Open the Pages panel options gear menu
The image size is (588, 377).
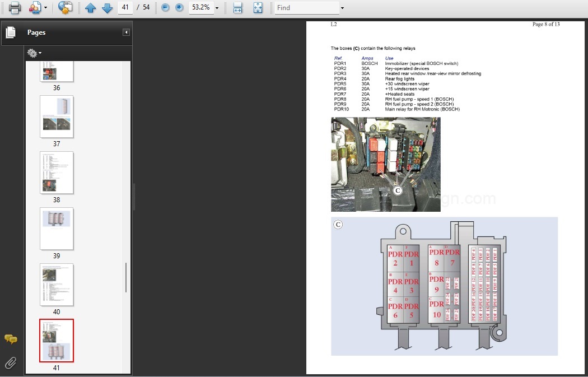tap(34, 53)
